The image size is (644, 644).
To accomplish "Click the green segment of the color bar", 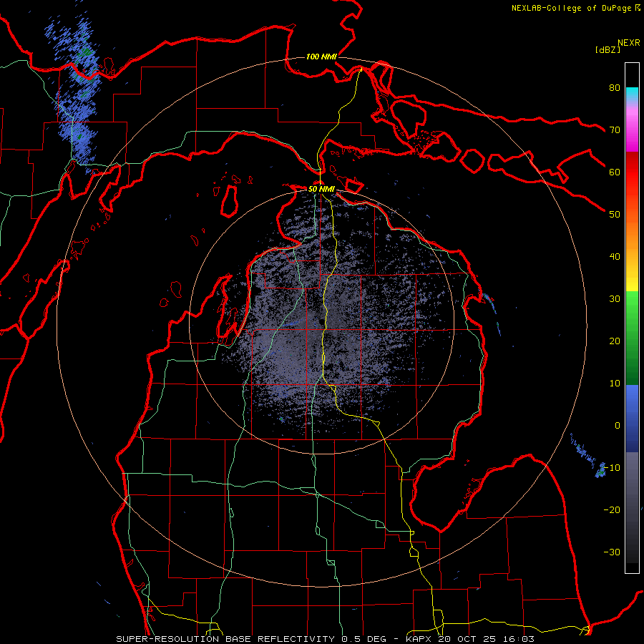I will [632, 338].
